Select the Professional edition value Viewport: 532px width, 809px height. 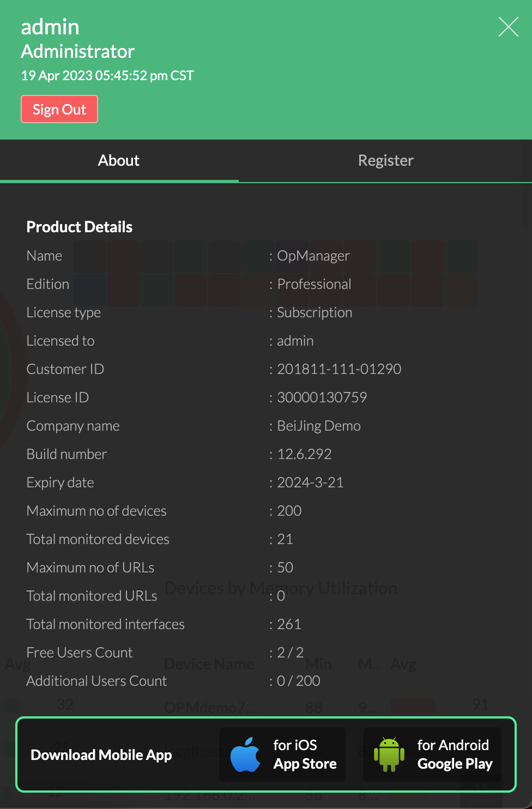tap(315, 284)
